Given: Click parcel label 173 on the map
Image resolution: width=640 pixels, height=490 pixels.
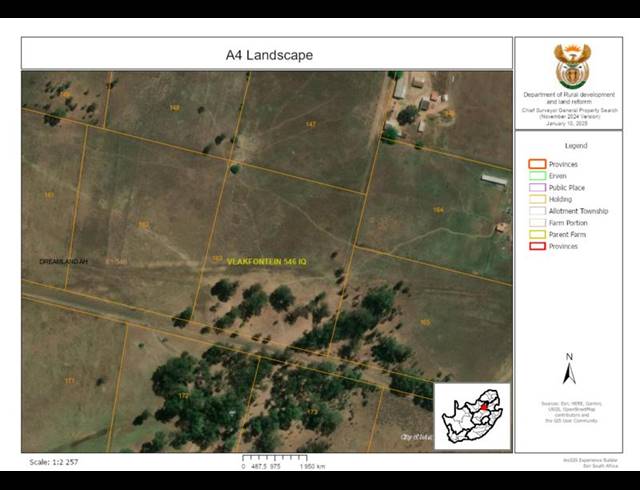Looking at the screenshot, I should [312, 412].
